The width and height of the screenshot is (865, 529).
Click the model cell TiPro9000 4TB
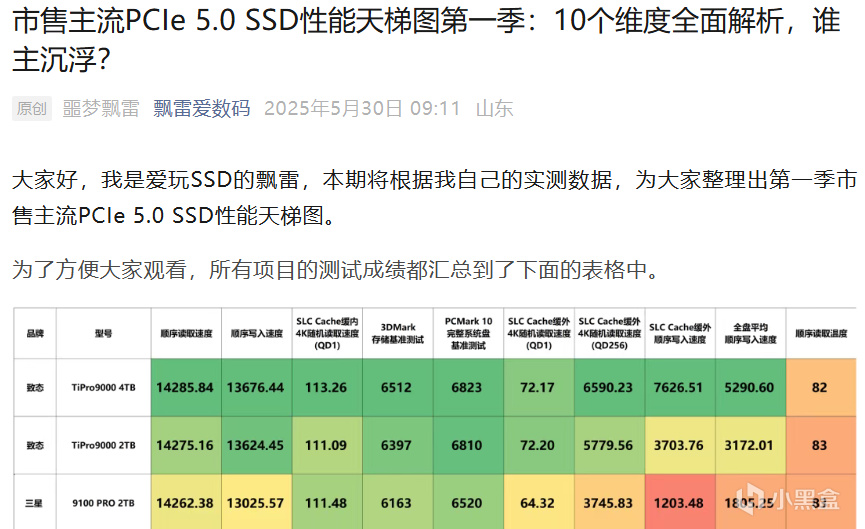click(104, 387)
